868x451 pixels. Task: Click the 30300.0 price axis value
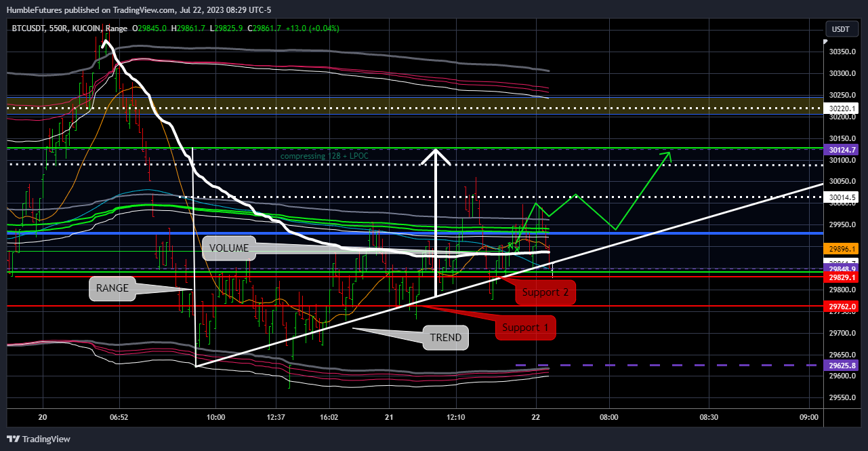click(842, 73)
